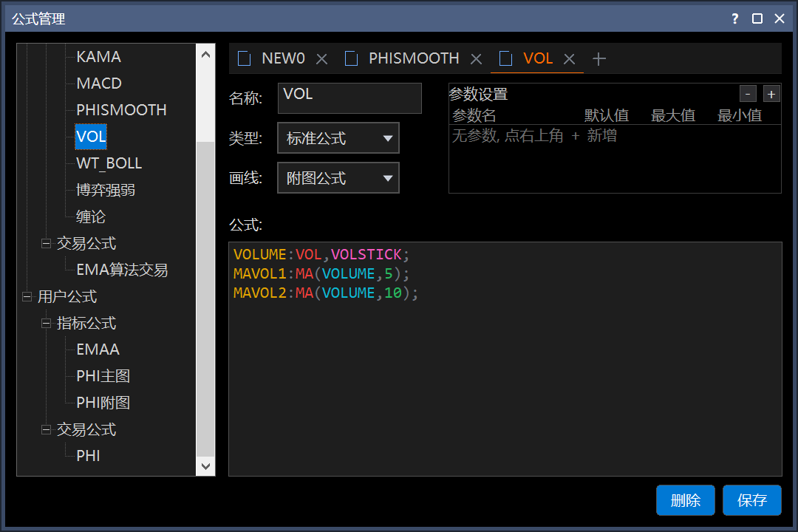Select VOL in the formula tree
The image size is (798, 532).
tap(91, 137)
